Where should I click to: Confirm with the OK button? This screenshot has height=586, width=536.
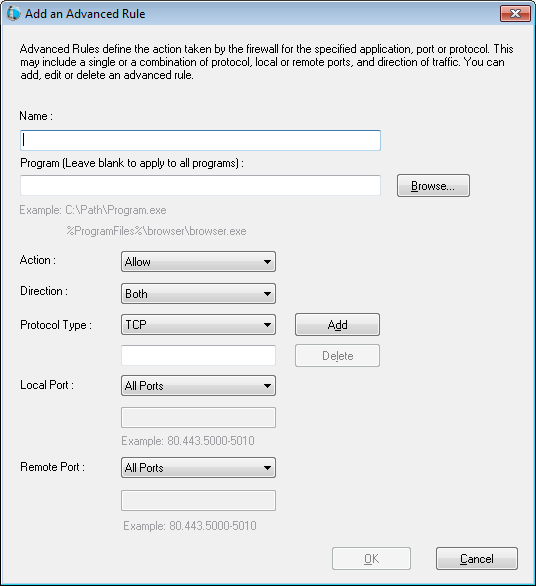pyautogui.click(x=371, y=559)
